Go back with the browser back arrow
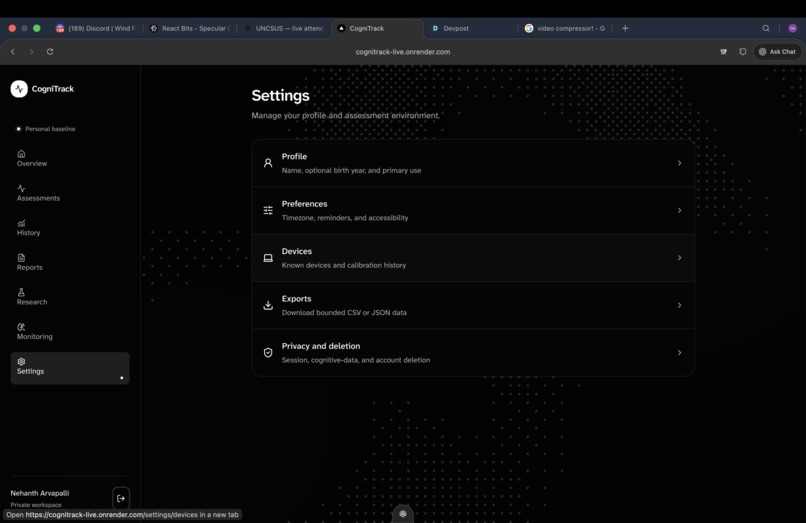 13,51
